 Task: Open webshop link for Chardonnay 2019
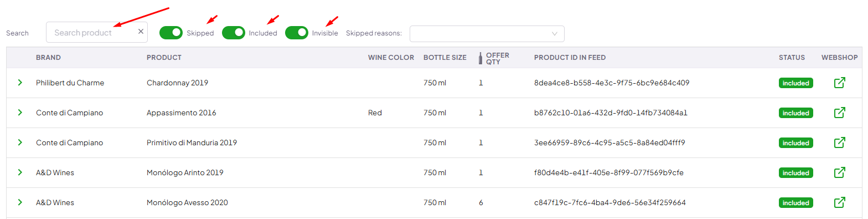click(x=839, y=83)
